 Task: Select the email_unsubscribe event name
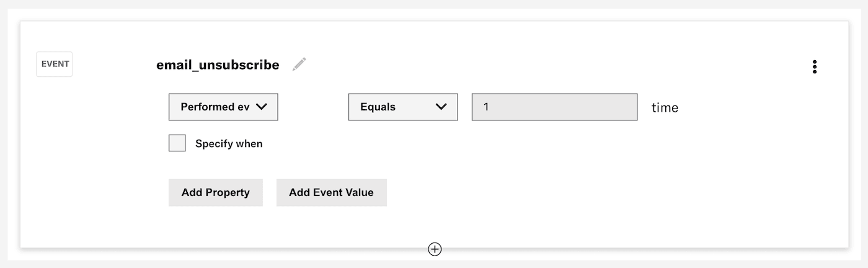[x=218, y=65]
